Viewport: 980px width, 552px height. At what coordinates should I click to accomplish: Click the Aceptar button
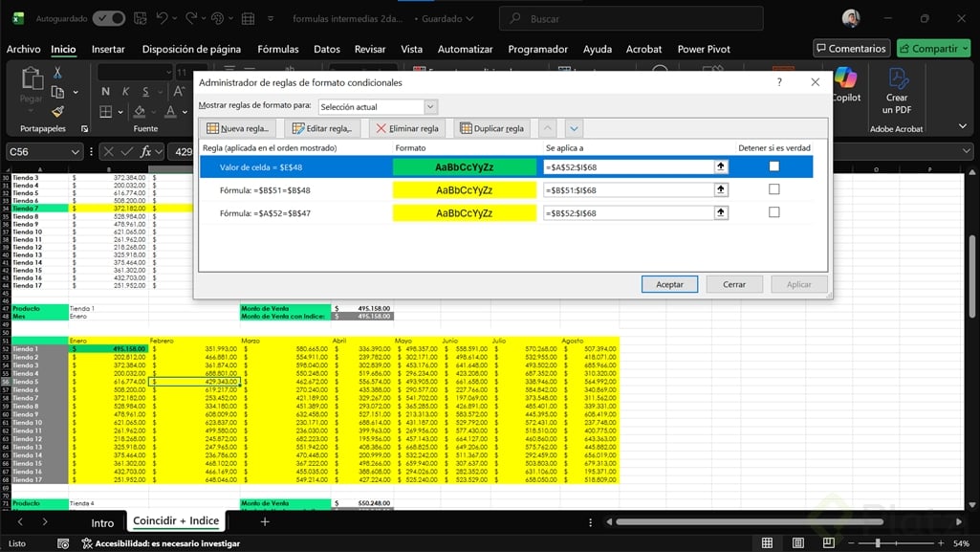669,284
